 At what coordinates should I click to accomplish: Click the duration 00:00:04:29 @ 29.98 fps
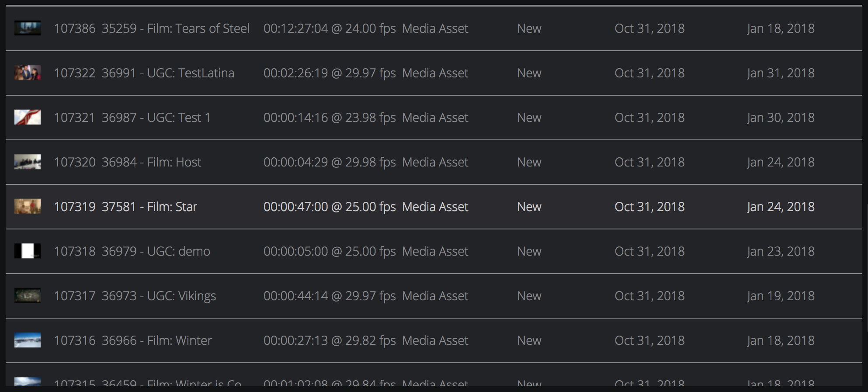330,162
